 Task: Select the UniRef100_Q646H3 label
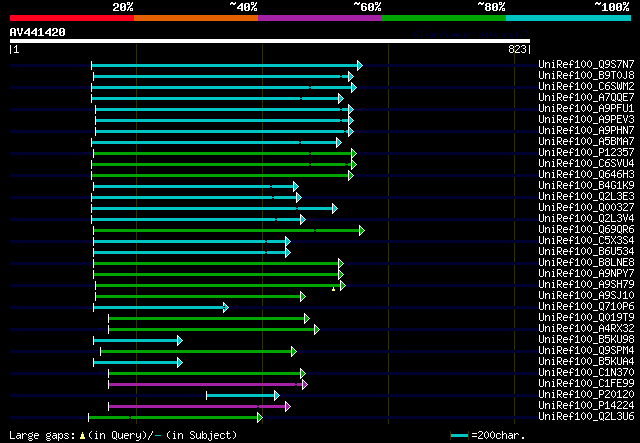[586, 175]
